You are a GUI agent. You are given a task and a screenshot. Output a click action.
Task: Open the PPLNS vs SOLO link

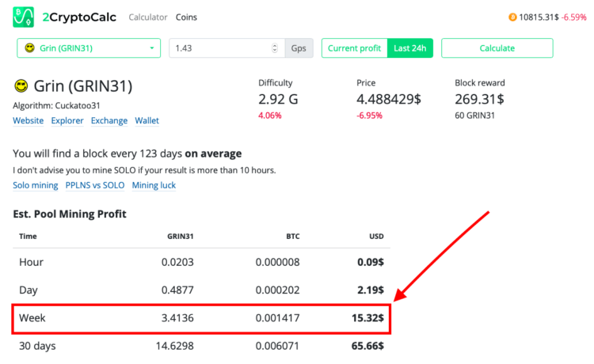click(x=95, y=185)
